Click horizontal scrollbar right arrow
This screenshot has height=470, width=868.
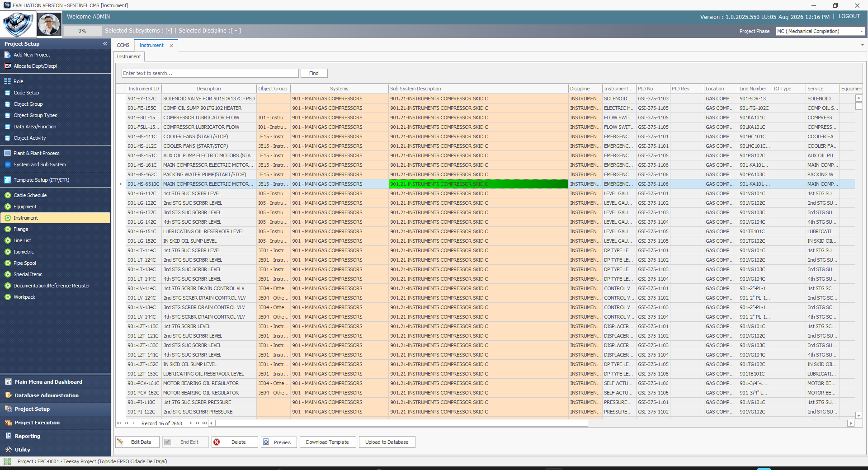851,423
